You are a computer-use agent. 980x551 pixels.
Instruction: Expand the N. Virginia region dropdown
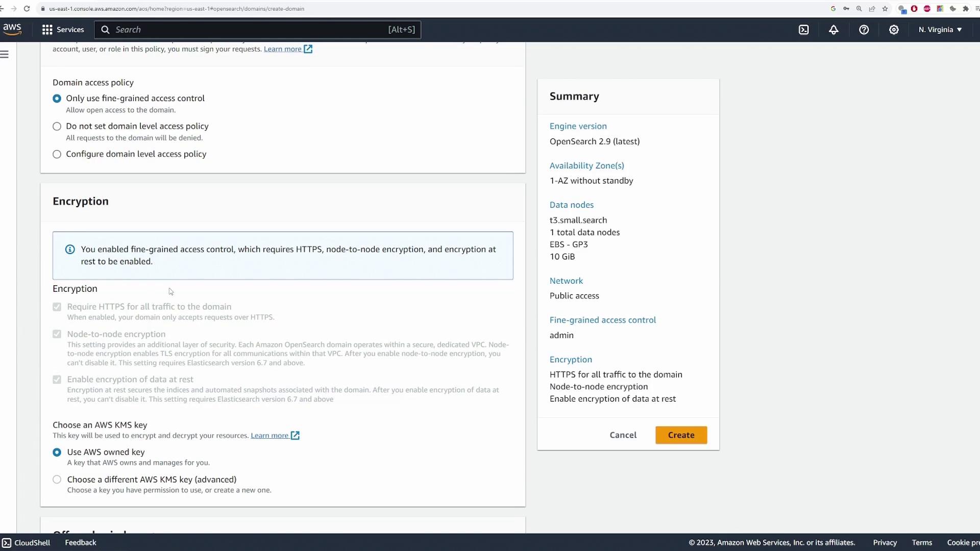[940, 30]
